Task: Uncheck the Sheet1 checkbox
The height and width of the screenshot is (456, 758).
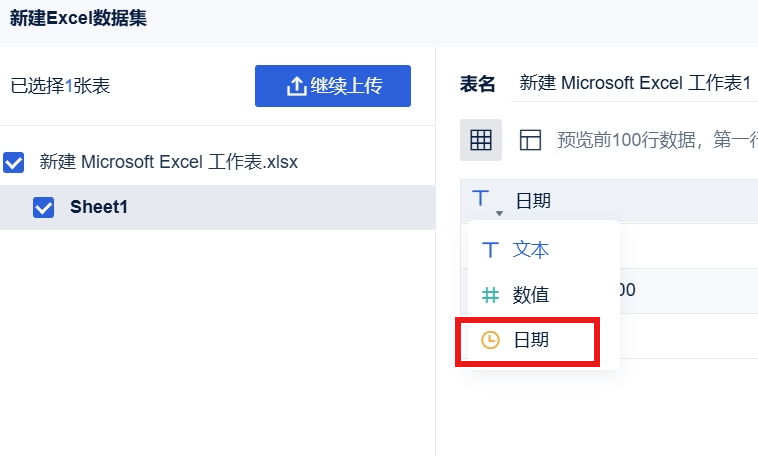Action: click(x=44, y=207)
